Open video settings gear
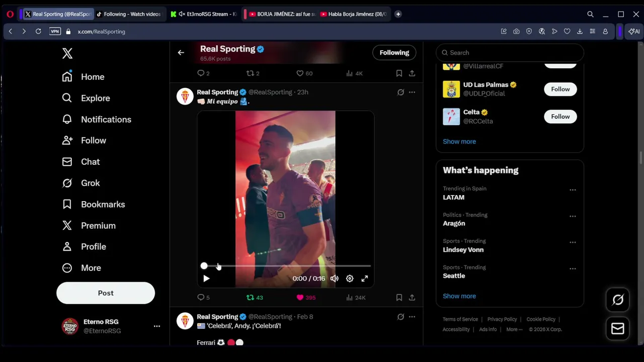Screen dimensions: 644x362 [350, 279]
